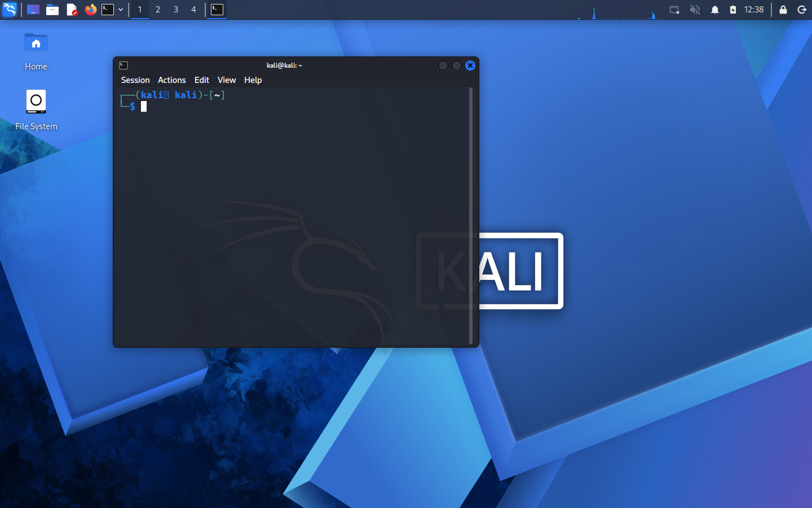Click the terminal prompt input line

[x=293, y=107]
